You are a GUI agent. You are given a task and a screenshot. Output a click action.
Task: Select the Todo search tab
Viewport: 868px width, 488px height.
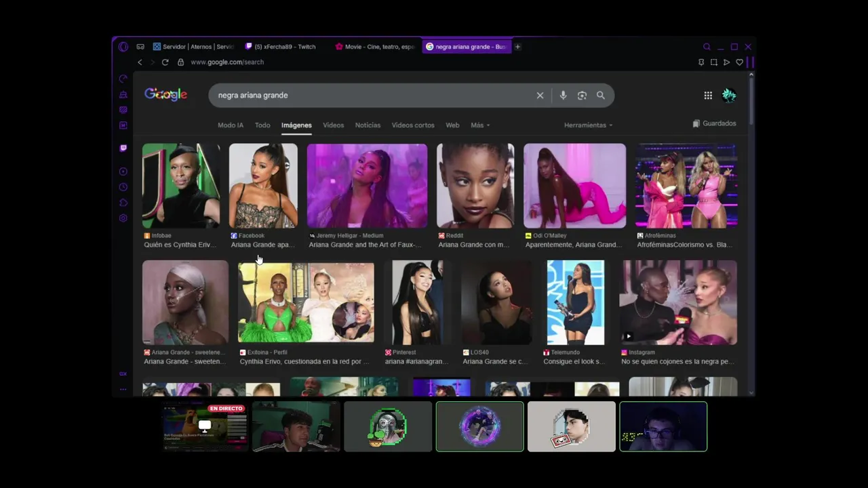pyautogui.click(x=262, y=125)
